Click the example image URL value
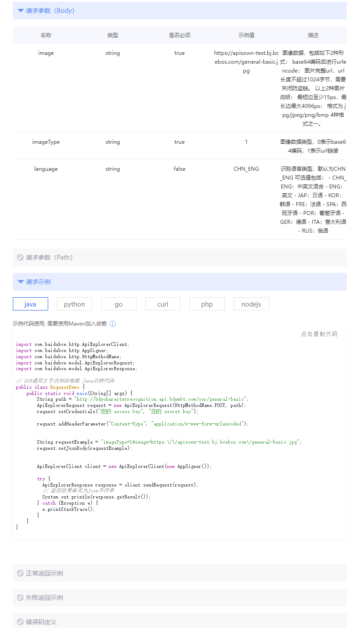Viewport: 364px width, 644px height. pos(246,62)
